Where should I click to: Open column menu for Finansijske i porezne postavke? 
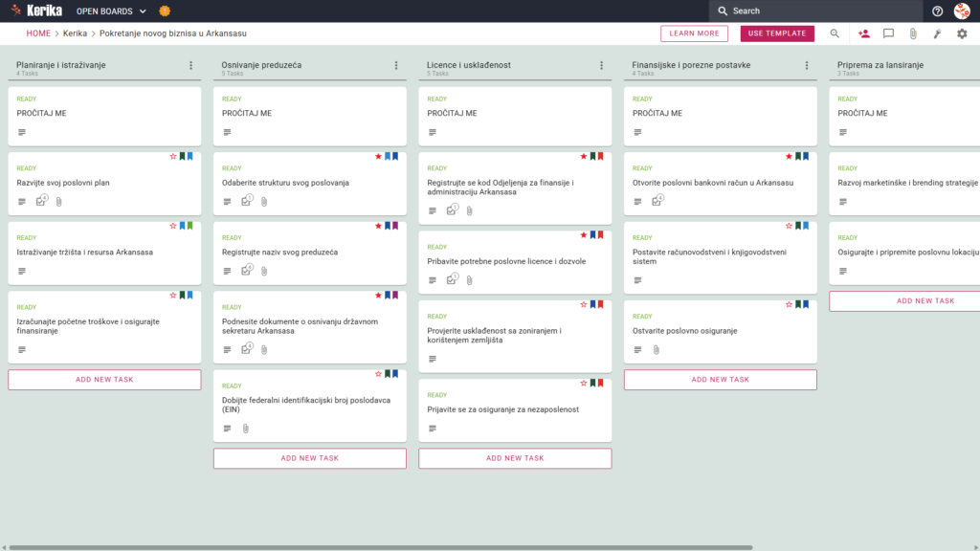[807, 65]
